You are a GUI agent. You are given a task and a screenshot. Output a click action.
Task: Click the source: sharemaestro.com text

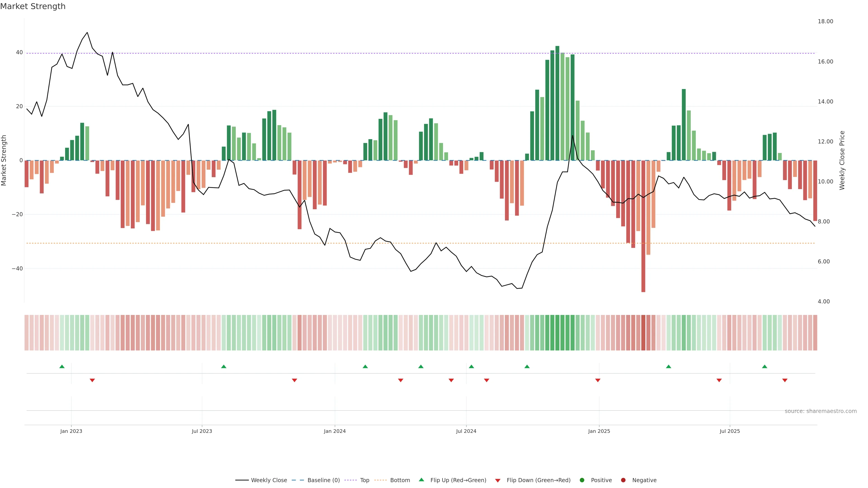[x=821, y=411]
